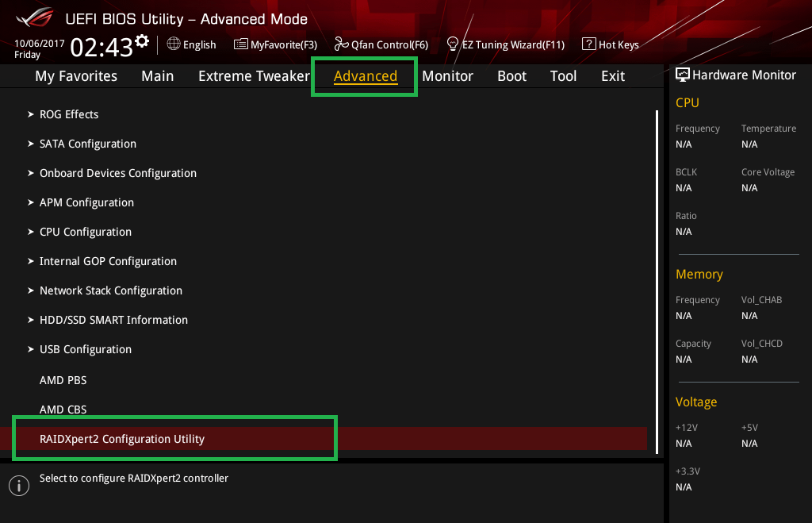This screenshot has width=812, height=523.
Task: Click the ROG logo icon
Action: (x=34, y=17)
